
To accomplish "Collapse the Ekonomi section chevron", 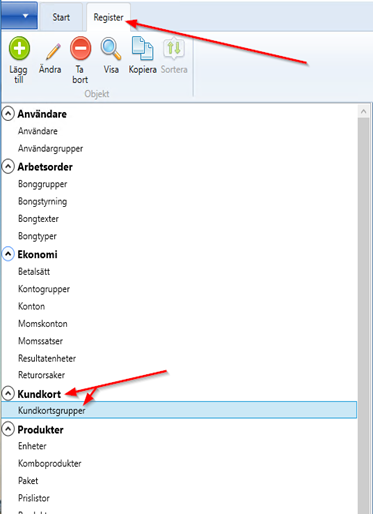I will (8, 254).
